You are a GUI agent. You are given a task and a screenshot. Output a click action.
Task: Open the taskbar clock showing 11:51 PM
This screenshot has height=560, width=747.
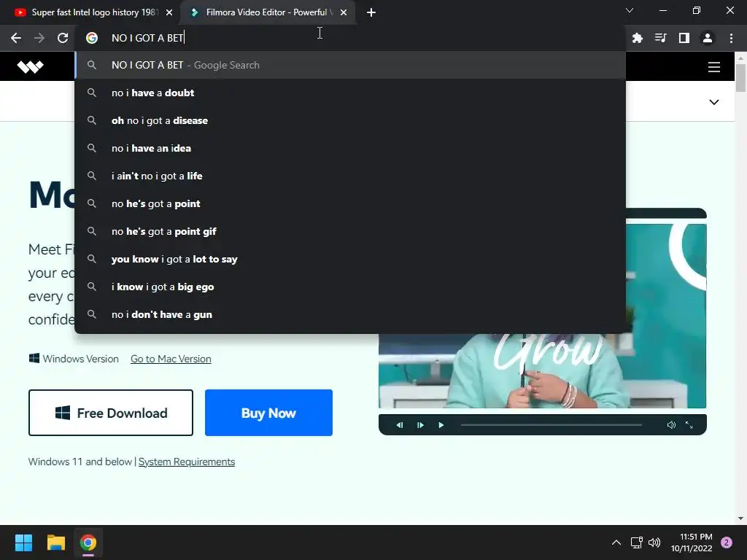pyautogui.click(x=692, y=542)
